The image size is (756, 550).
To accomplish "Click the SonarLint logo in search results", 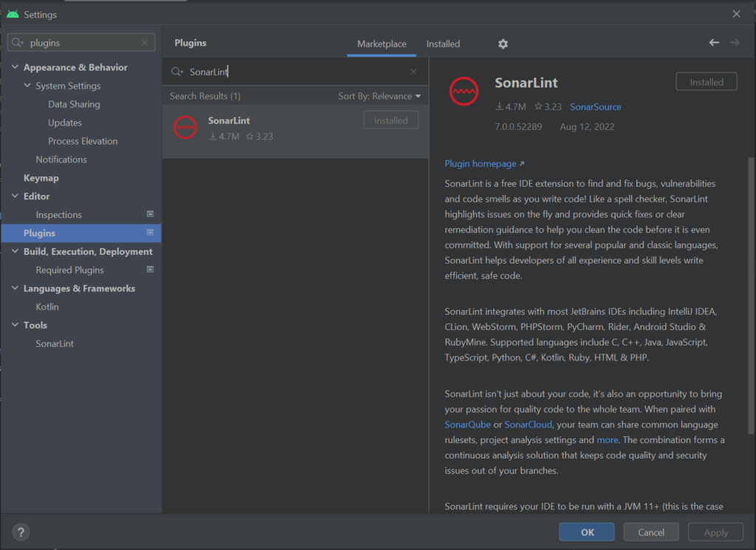I will coord(185,128).
